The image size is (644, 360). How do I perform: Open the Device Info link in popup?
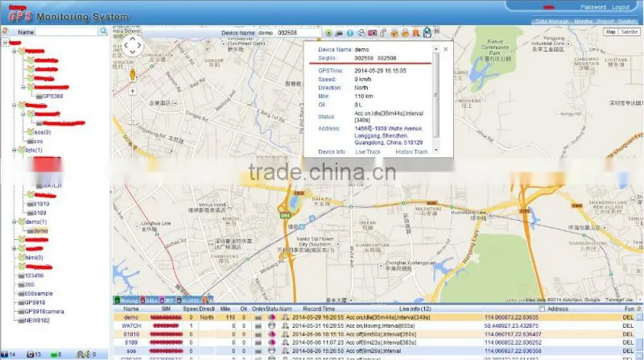point(332,151)
